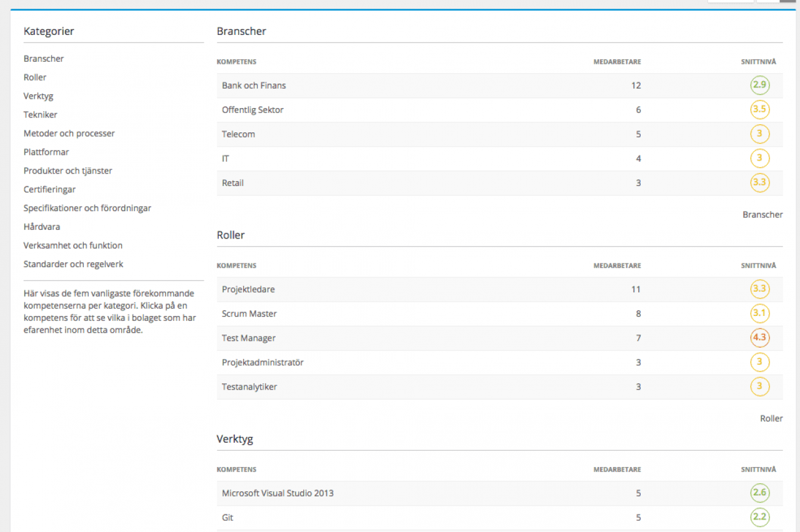800x532 pixels.
Task: Click the 3.1 rating badge for Scrum Master
Action: click(759, 313)
